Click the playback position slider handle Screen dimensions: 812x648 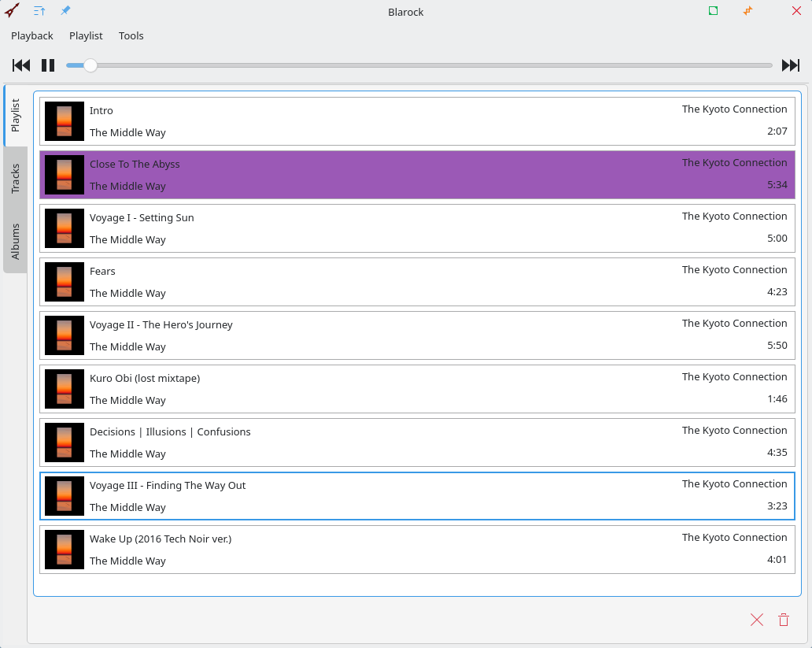90,65
